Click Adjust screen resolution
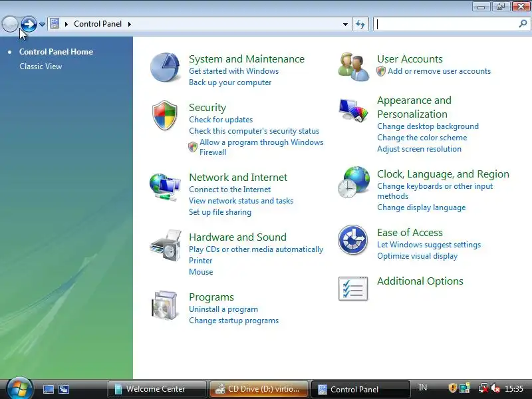Image resolution: width=532 pixels, height=399 pixels. point(420,149)
